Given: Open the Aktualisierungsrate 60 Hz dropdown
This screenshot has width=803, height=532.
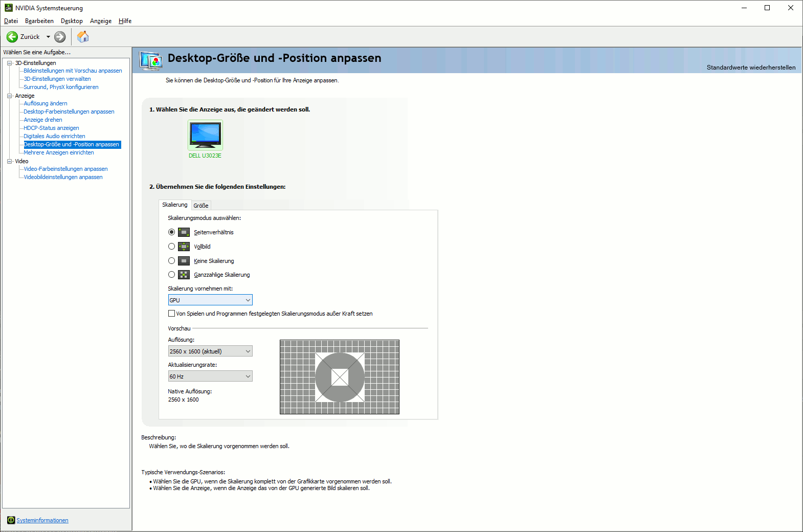Looking at the screenshot, I should click(x=210, y=376).
